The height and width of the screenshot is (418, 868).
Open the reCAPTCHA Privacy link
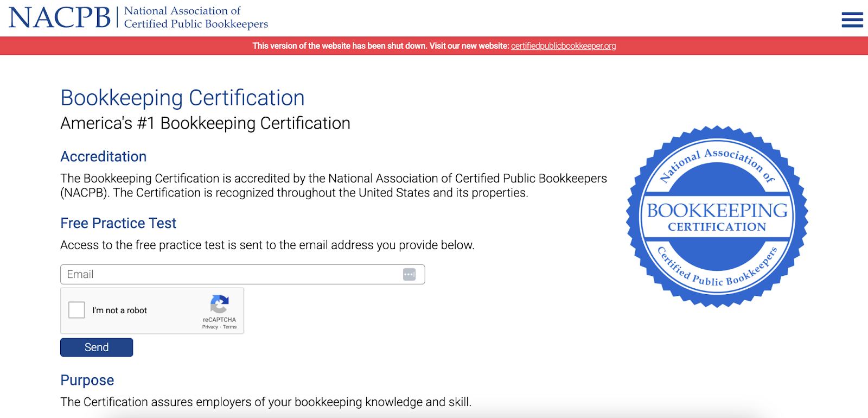(209, 327)
